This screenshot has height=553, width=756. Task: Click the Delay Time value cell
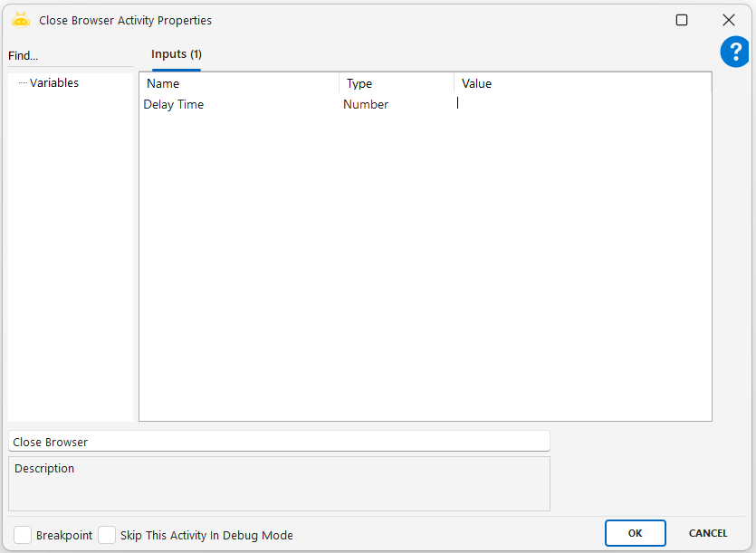[579, 104]
